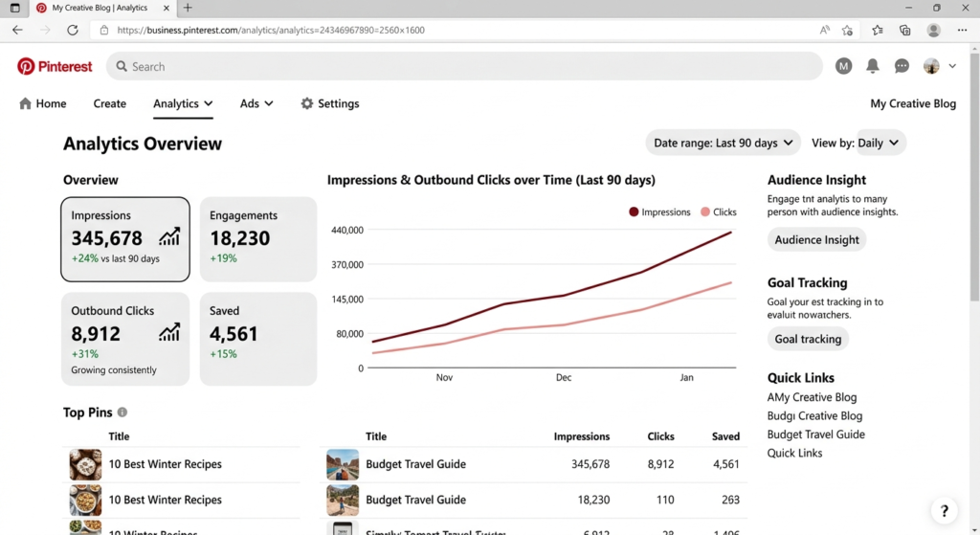Open the Budget Travel Guide quick link

[x=815, y=435]
